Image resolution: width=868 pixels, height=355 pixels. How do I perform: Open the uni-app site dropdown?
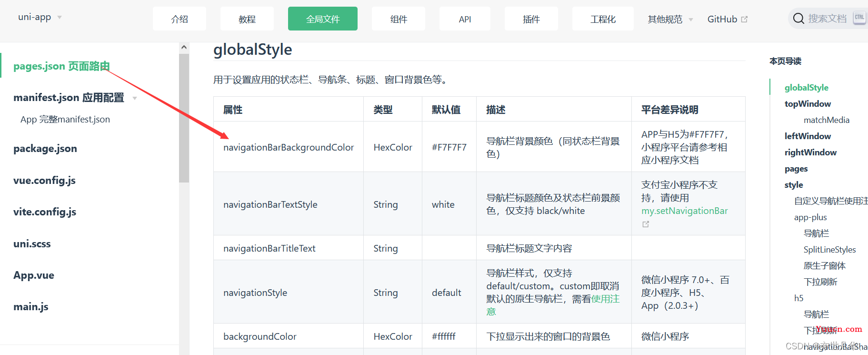40,17
